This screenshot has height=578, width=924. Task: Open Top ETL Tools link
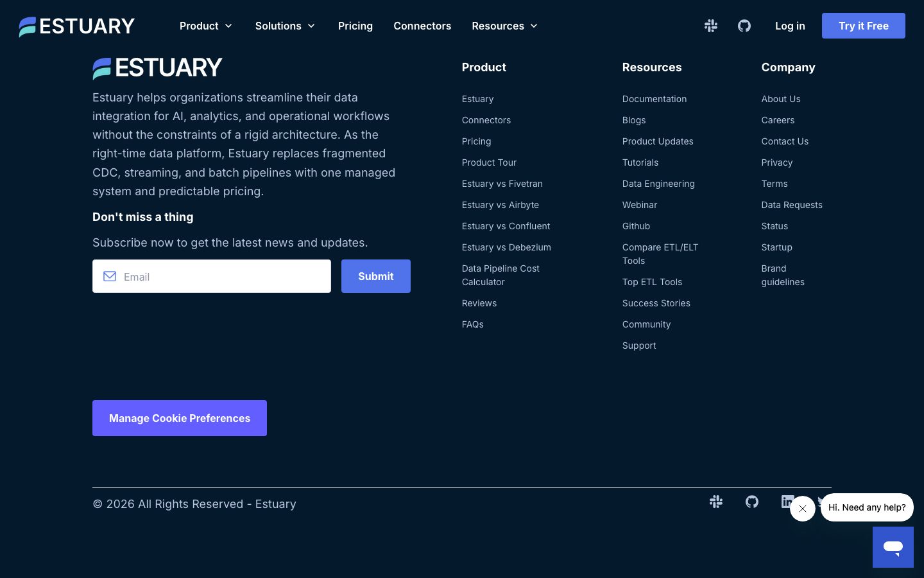pos(653,282)
